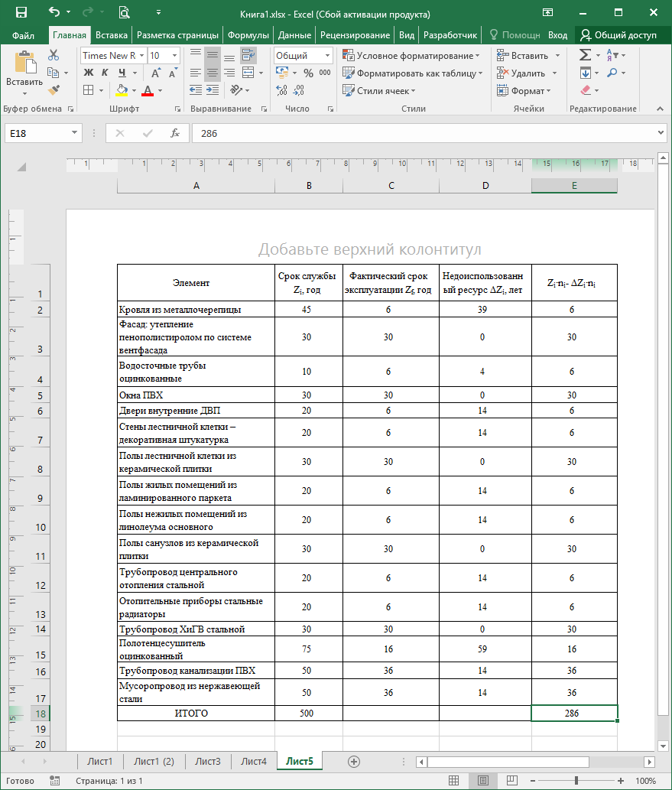Click the Вход sign-in button

tap(557, 35)
